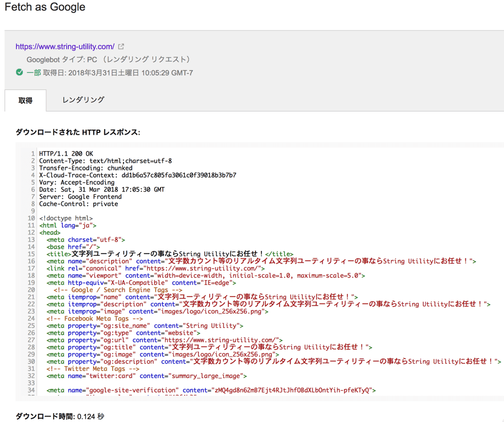Click the <!doctype html> line
The width and height of the screenshot is (504, 422).
66,218
